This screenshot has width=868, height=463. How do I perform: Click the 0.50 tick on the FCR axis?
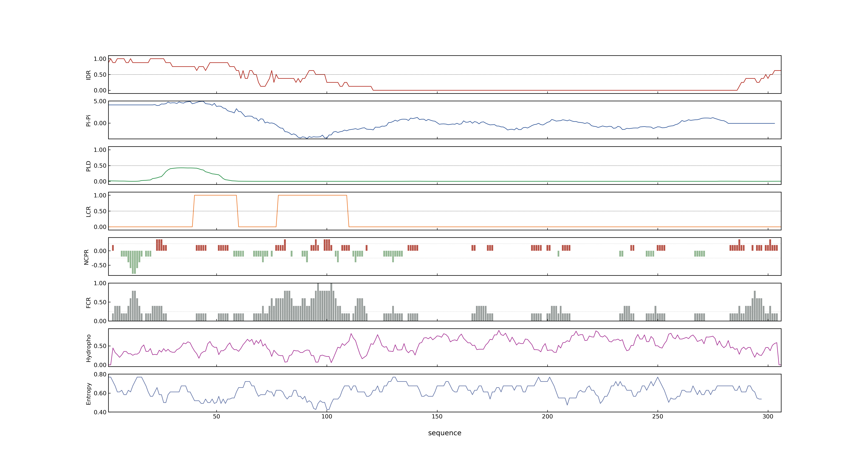pos(100,302)
